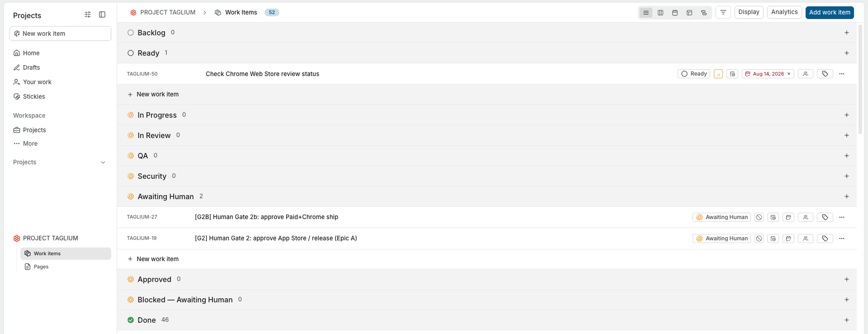Screen dimensions: 868x334
Task: Open the filters icon button
Action: (x=723, y=12)
